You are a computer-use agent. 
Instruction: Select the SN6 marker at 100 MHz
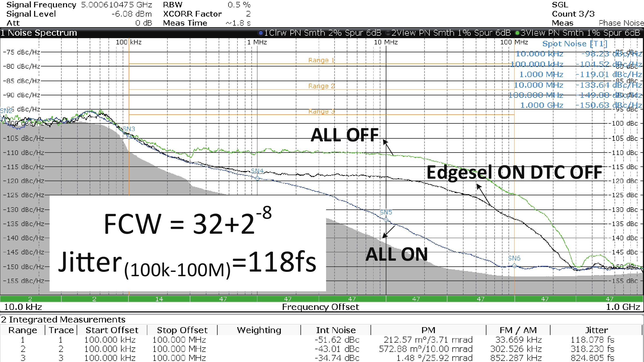point(514,266)
